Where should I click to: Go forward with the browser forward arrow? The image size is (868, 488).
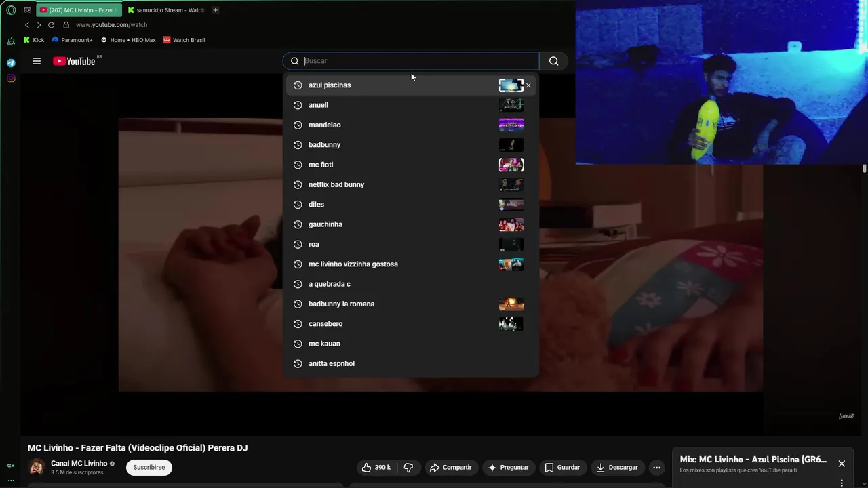tap(39, 25)
